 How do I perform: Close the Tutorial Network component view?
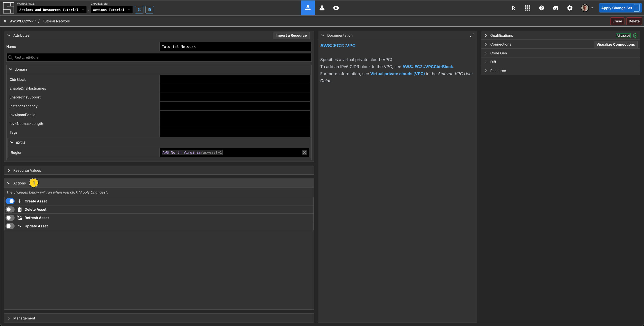(5, 21)
